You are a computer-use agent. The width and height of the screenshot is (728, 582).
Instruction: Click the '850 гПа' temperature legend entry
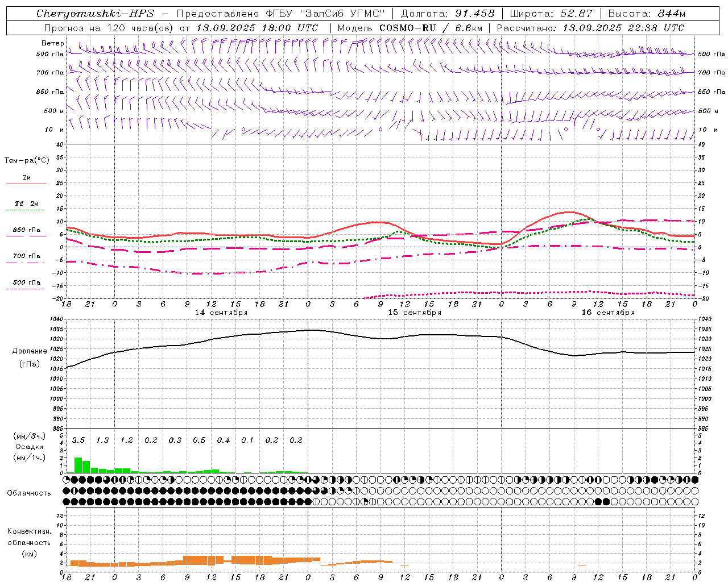(x=27, y=230)
